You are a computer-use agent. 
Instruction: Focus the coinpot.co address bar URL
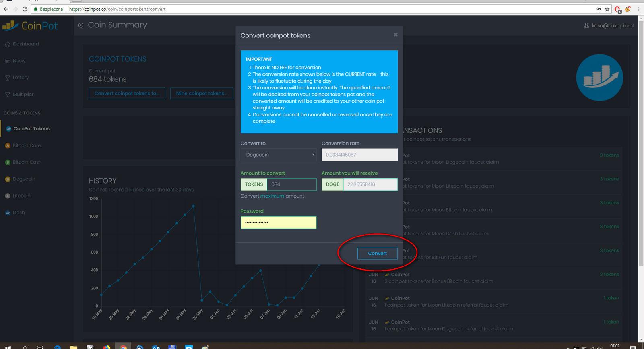click(117, 9)
